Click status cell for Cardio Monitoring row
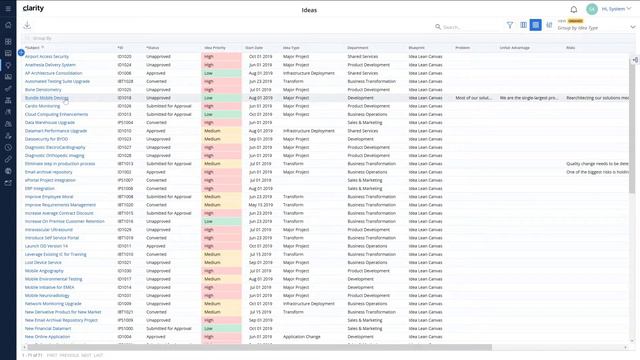640x360 pixels. (x=169, y=106)
